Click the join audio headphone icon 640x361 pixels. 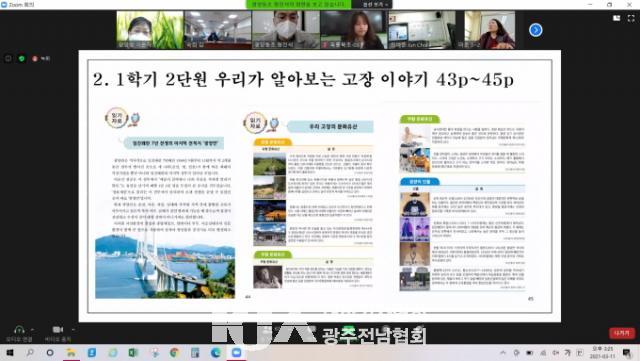point(19,329)
